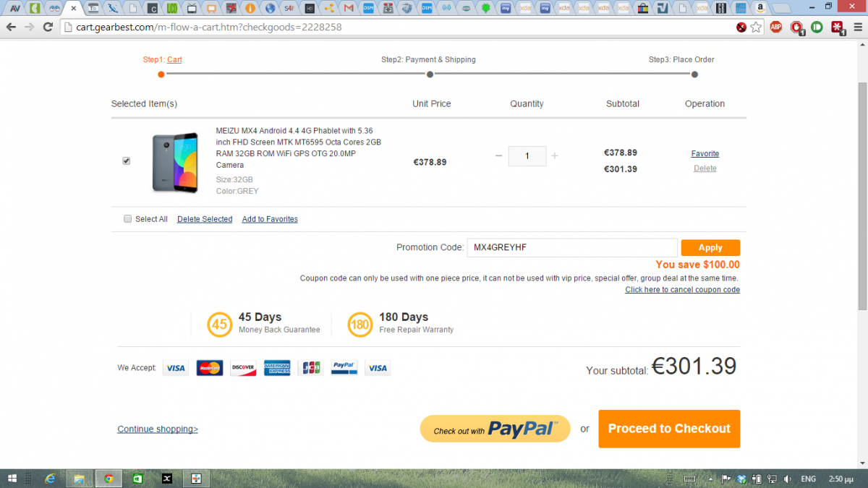Click the JCB payment logo

pos(310,368)
